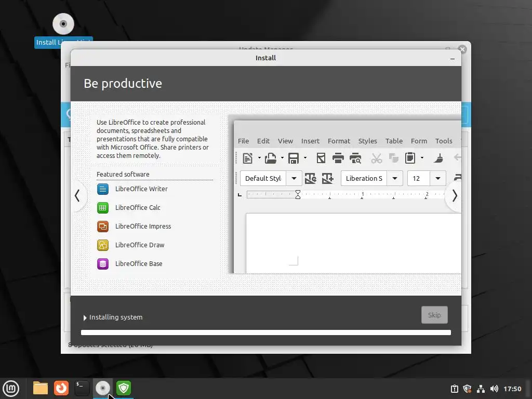Click the LibreOffice Impress label
The height and width of the screenshot is (399, 532).
coord(143,227)
